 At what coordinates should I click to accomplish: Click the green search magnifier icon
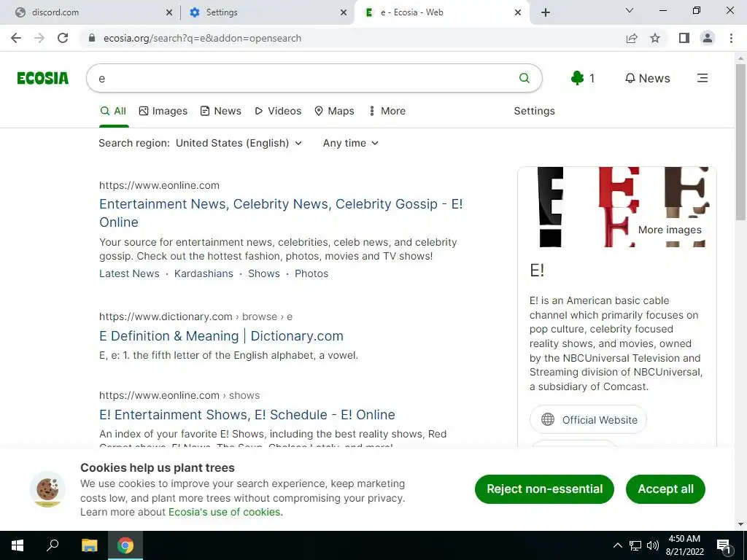pyautogui.click(x=524, y=78)
